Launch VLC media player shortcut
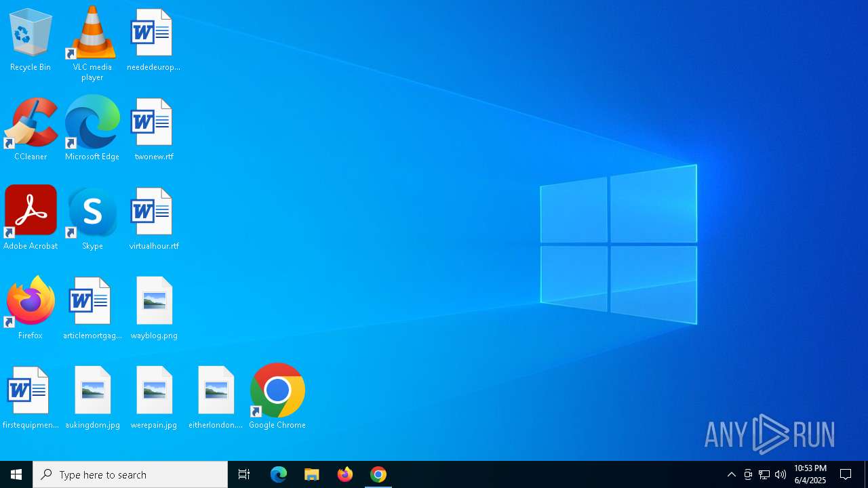The height and width of the screenshot is (488, 868). (x=92, y=43)
